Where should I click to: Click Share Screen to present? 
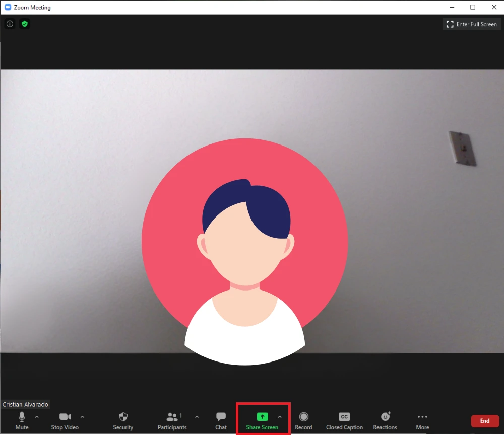(x=262, y=420)
